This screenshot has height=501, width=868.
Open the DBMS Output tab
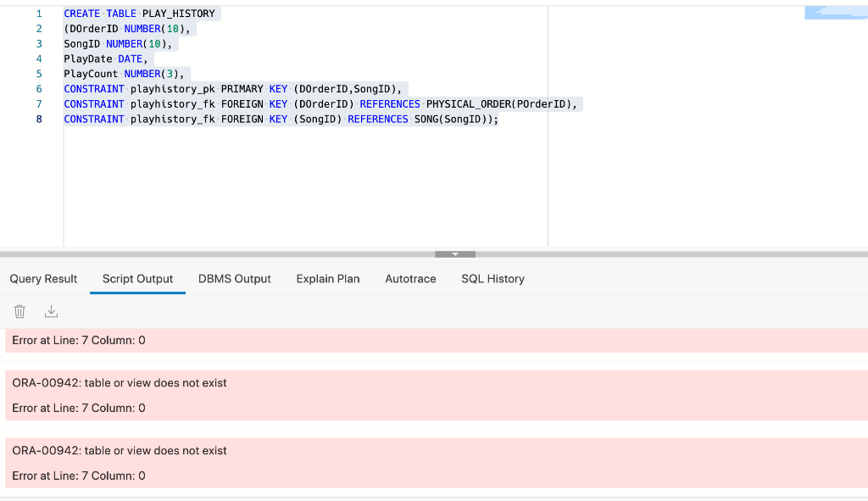click(235, 279)
